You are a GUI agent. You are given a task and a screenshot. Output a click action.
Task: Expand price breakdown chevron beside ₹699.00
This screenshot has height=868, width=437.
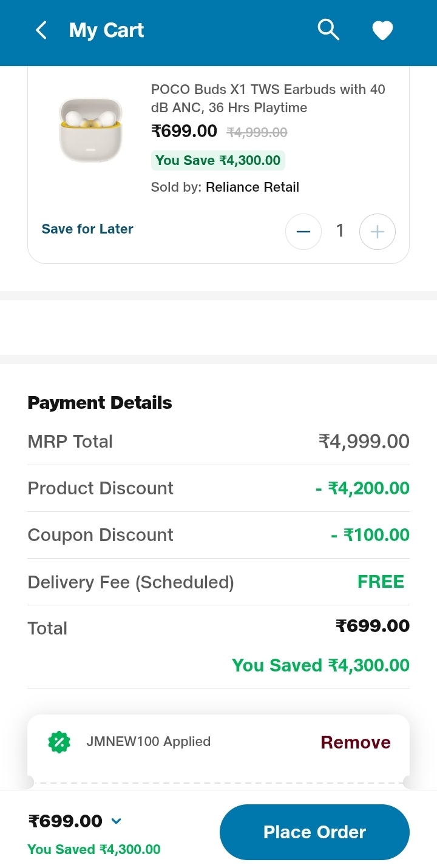pos(117,821)
